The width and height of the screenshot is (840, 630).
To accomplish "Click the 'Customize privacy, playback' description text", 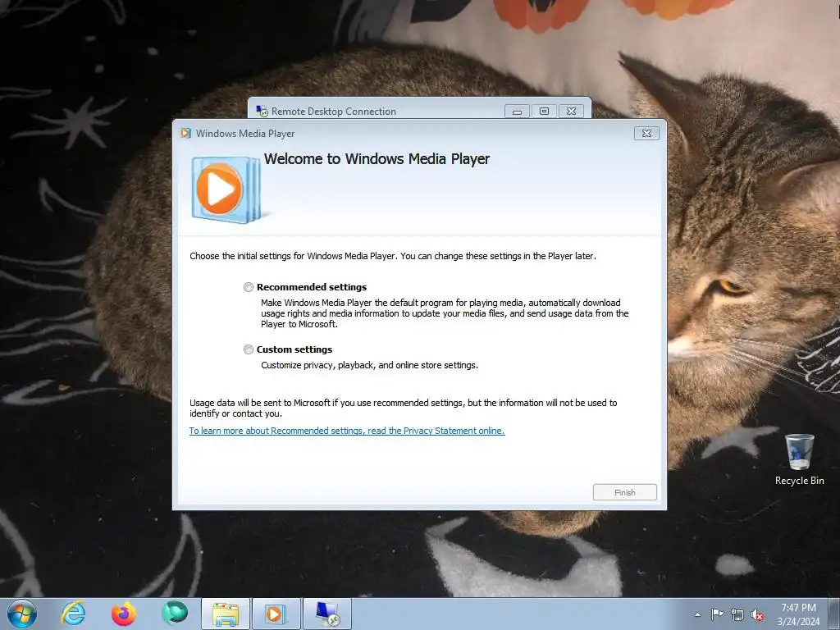I will coord(370,365).
